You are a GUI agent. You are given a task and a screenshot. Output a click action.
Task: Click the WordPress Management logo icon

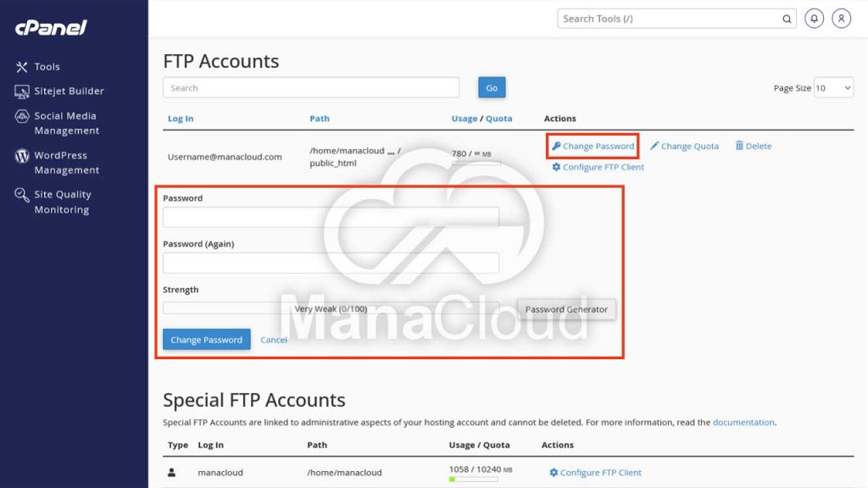point(22,156)
